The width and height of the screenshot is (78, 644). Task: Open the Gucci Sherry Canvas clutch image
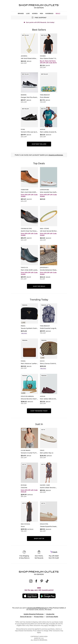point(48,349)
